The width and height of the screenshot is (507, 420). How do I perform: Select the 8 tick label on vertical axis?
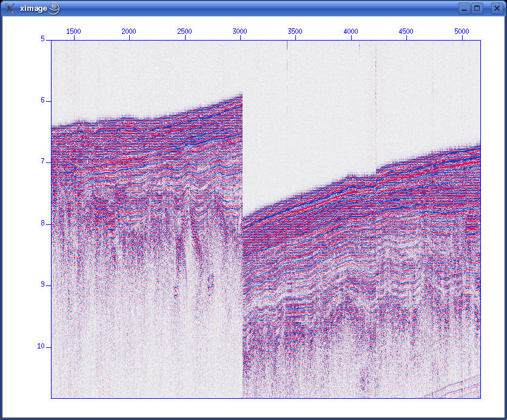pyautogui.click(x=42, y=224)
